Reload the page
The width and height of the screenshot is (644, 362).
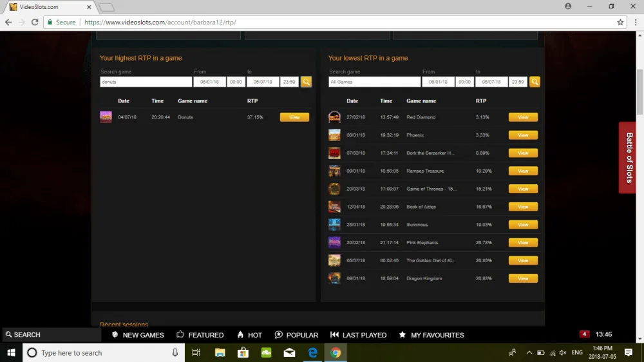(x=35, y=22)
